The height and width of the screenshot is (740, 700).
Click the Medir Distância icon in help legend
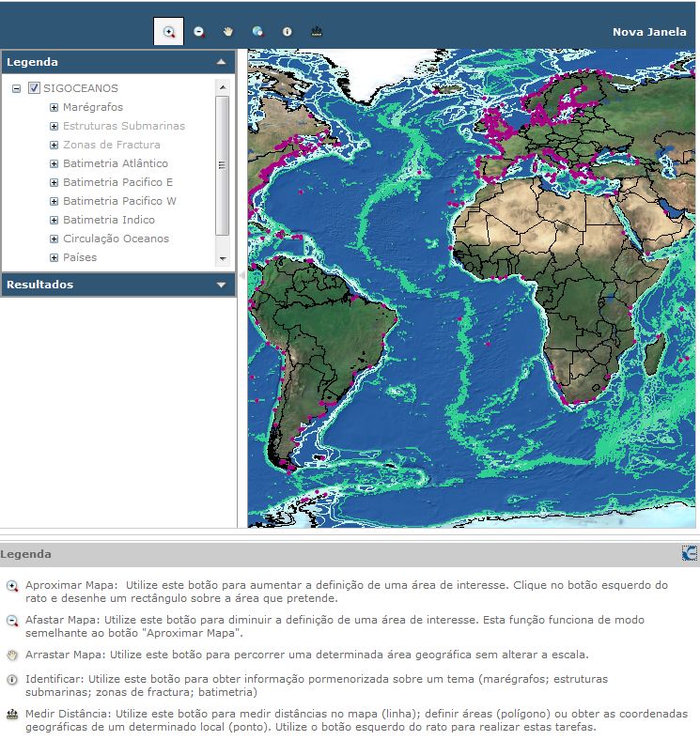coord(12,714)
